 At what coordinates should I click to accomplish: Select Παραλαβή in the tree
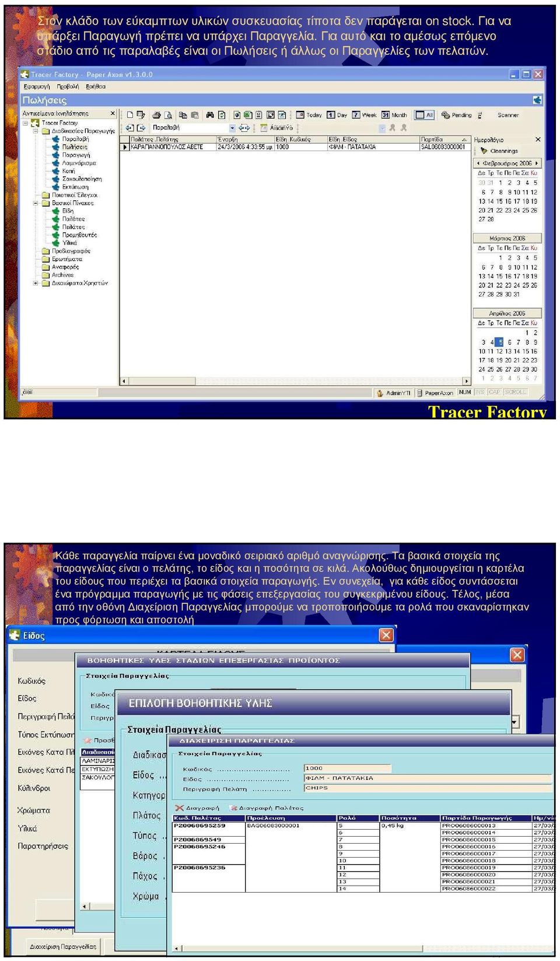[75, 139]
